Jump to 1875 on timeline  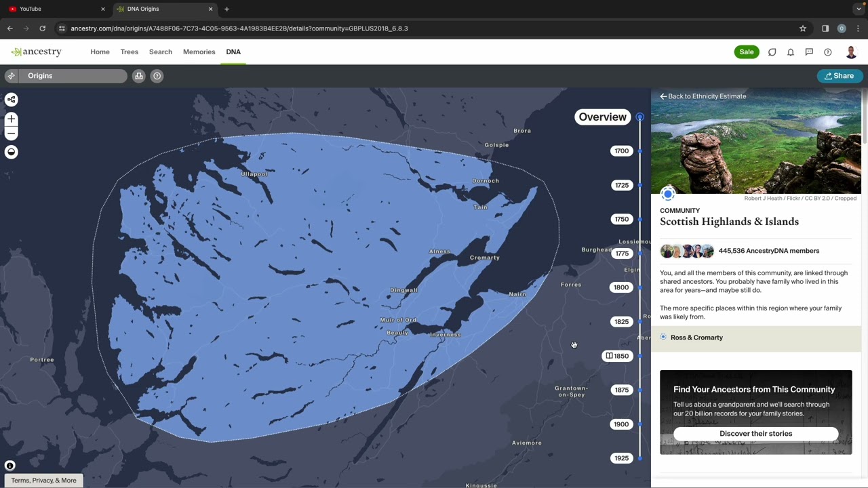621,390
